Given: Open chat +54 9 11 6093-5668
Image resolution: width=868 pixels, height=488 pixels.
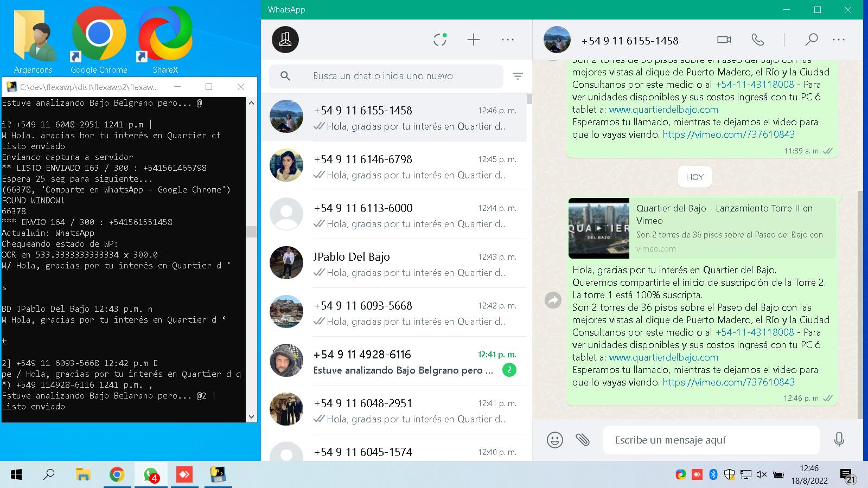Looking at the screenshot, I should (x=394, y=312).
